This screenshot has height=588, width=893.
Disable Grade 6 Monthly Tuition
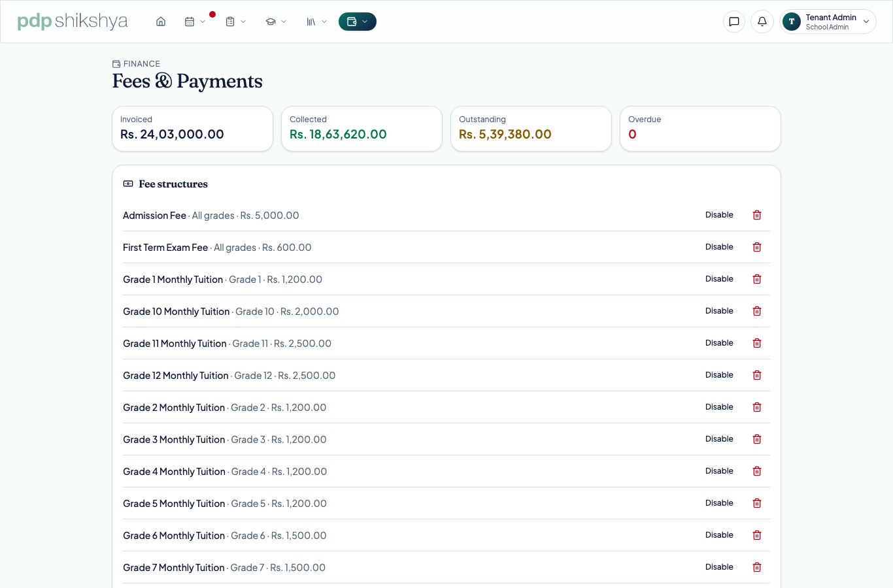pos(719,535)
